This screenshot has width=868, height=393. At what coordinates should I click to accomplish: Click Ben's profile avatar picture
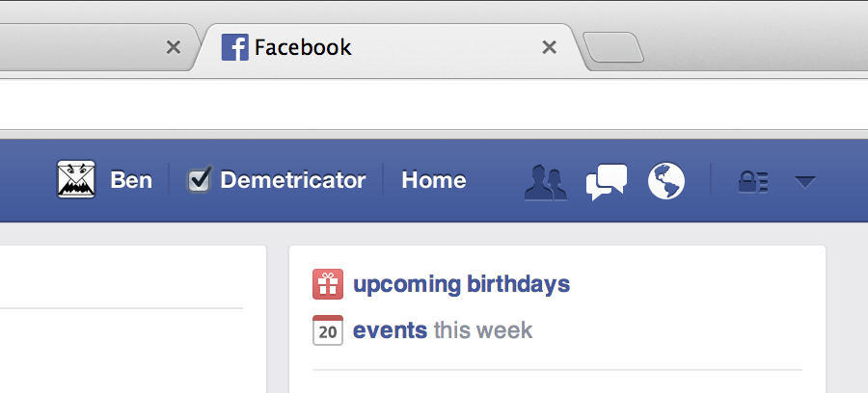76,179
